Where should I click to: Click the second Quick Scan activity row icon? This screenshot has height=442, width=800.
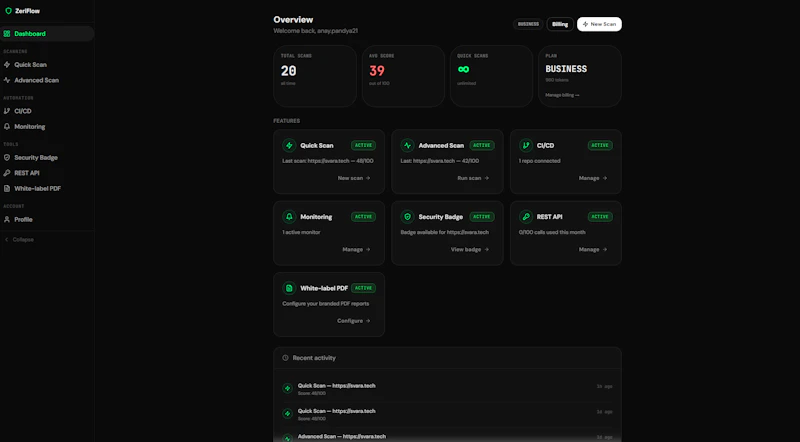click(287, 414)
